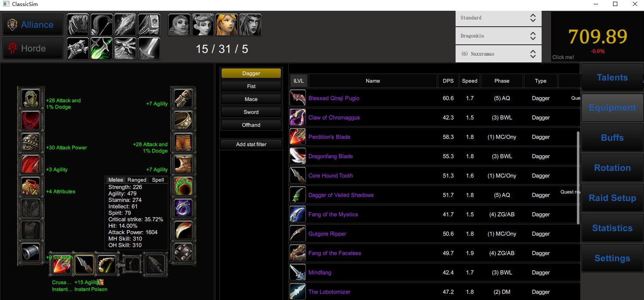Pick the tusk trinket equipment slot
Image resolution: width=644 pixels, height=300 pixels.
click(183, 230)
